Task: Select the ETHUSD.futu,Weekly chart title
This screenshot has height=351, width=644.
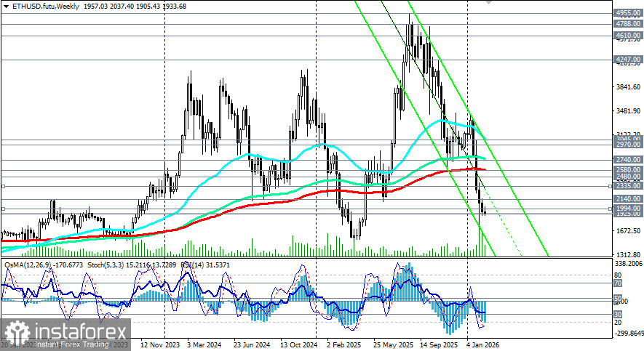Action: point(46,6)
